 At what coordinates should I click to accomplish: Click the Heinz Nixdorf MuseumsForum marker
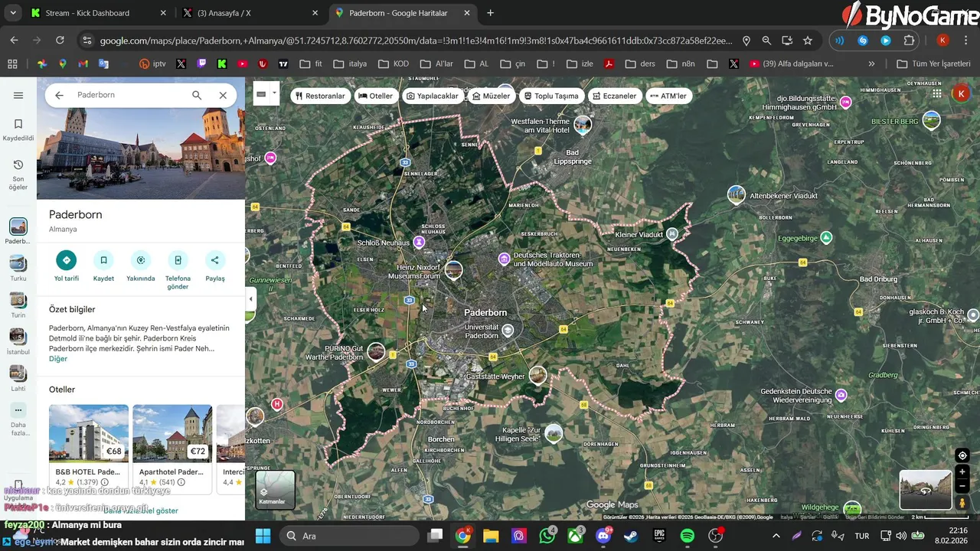[454, 270]
